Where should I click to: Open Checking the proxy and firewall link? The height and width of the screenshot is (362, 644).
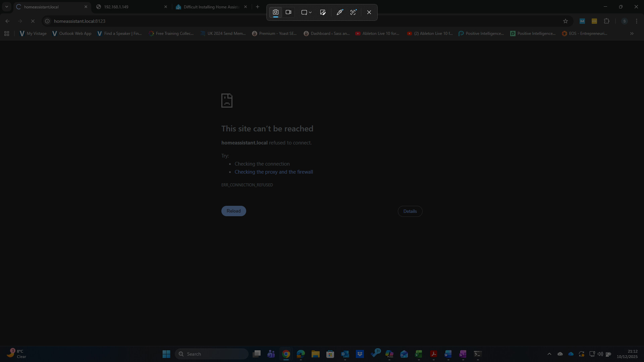(x=274, y=172)
